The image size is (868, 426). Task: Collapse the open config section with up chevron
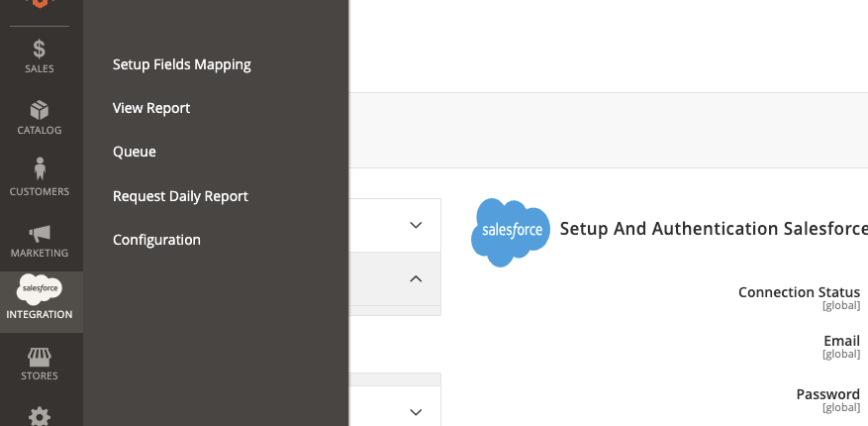tap(416, 278)
